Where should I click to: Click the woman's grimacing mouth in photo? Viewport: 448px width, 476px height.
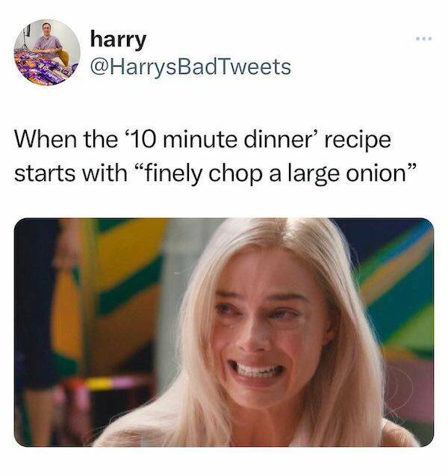point(259,369)
